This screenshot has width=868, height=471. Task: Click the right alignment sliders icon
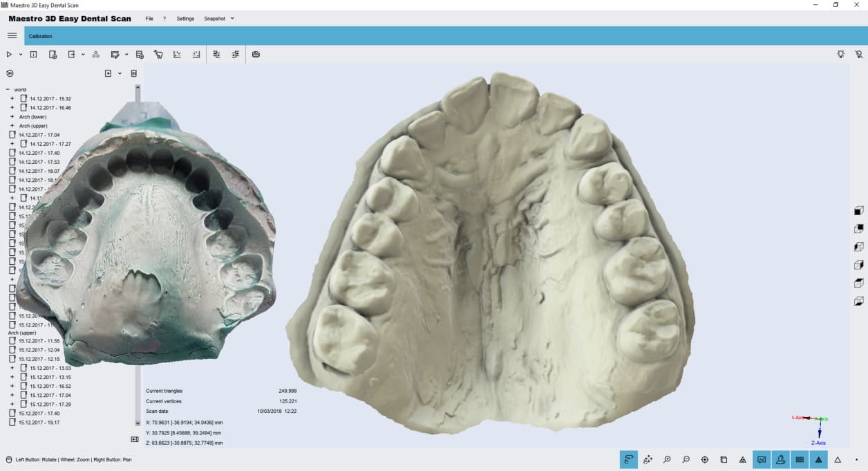pos(236,54)
